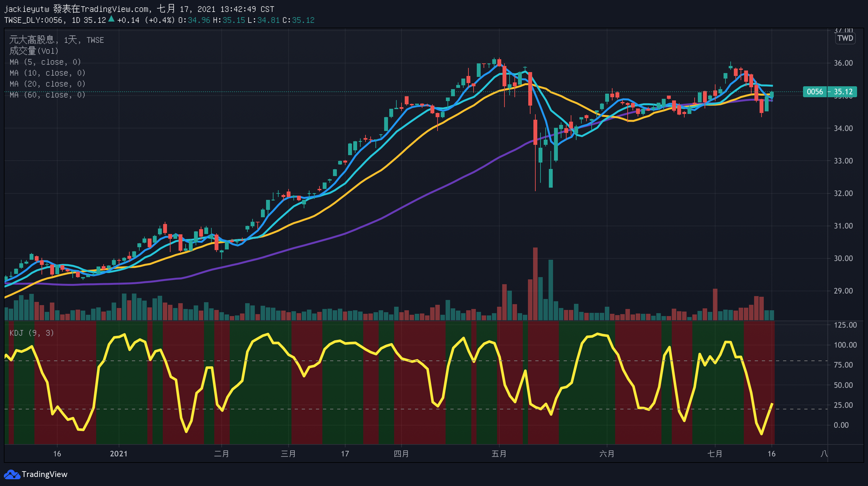
Task: Click the 0056 – 35.12 price tag
Action: (829, 92)
